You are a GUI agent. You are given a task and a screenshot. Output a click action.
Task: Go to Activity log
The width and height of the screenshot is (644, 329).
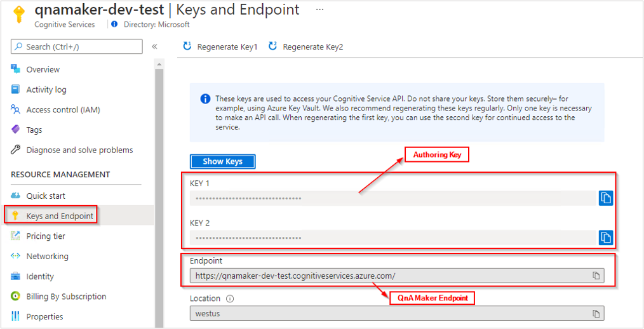[46, 90]
